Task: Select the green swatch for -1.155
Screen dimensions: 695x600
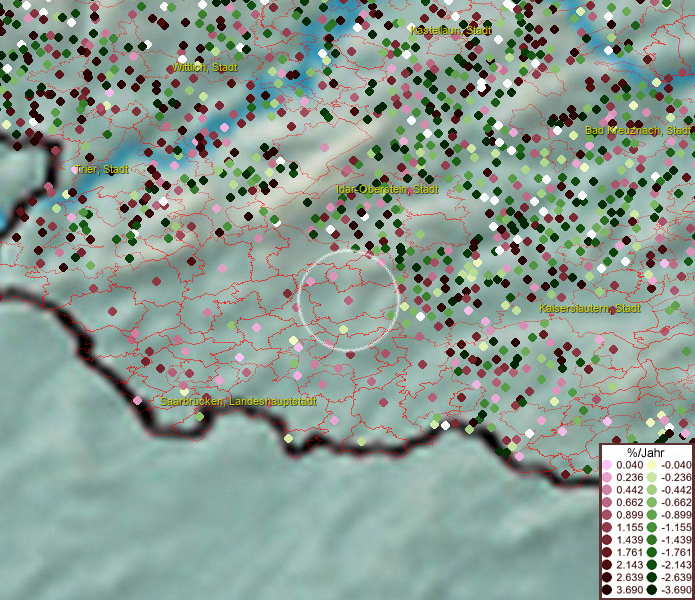Action: [652, 528]
